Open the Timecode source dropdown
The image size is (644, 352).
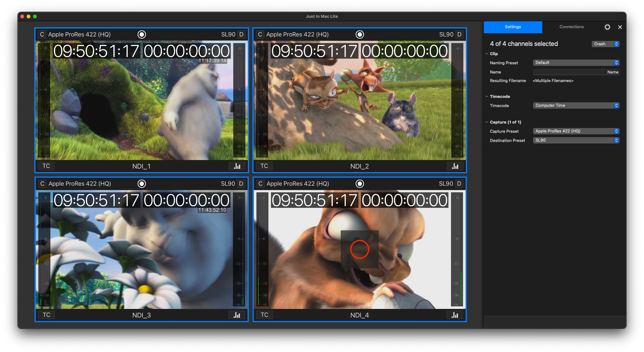(x=576, y=106)
